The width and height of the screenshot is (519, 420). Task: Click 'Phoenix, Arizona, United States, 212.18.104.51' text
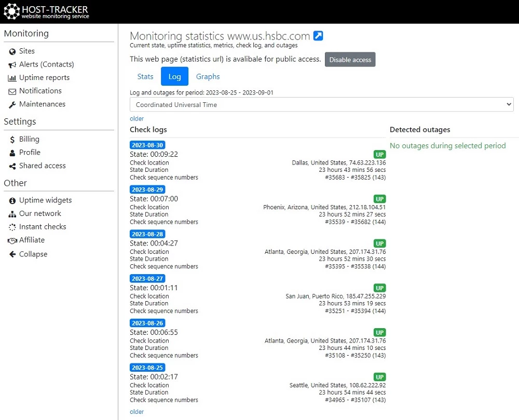pyautogui.click(x=324, y=207)
